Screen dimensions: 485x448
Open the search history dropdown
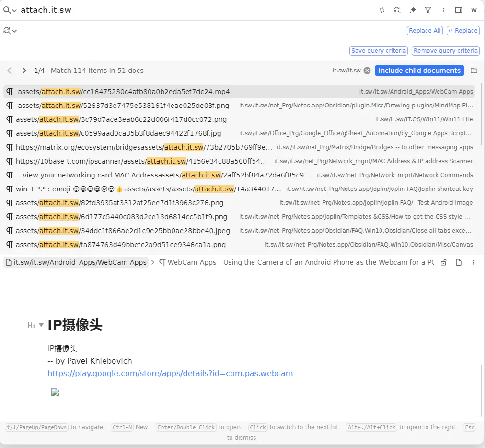pos(10,10)
